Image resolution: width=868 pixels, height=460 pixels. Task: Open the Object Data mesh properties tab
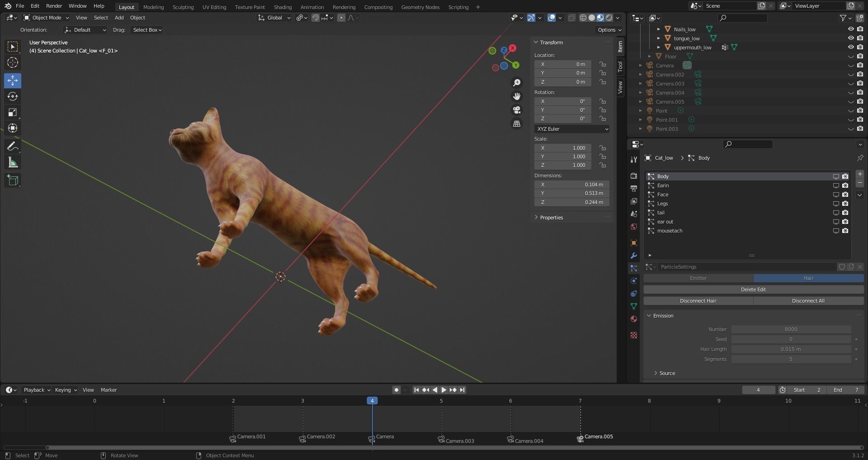[x=634, y=306]
